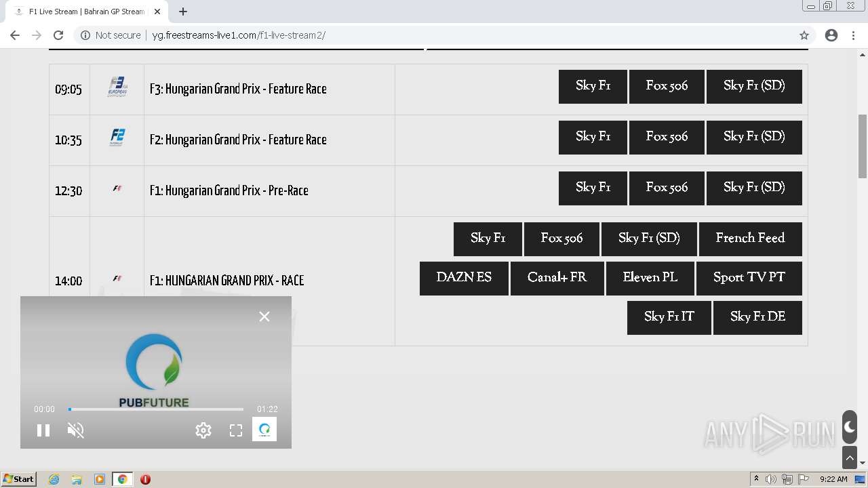The height and width of the screenshot is (488, 868).
Task: Open Fox 506 stream for F2 Feature Race
Action: tap(667, 138)
